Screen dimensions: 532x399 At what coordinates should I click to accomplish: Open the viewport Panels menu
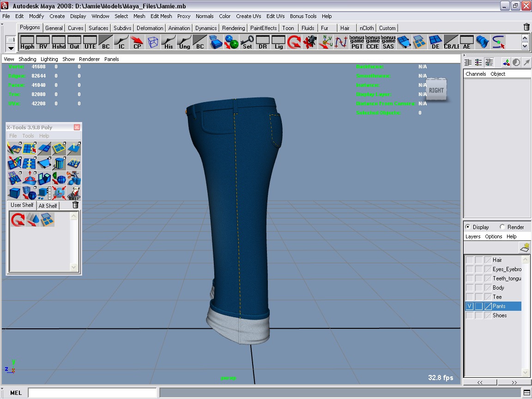click(112, 59)
